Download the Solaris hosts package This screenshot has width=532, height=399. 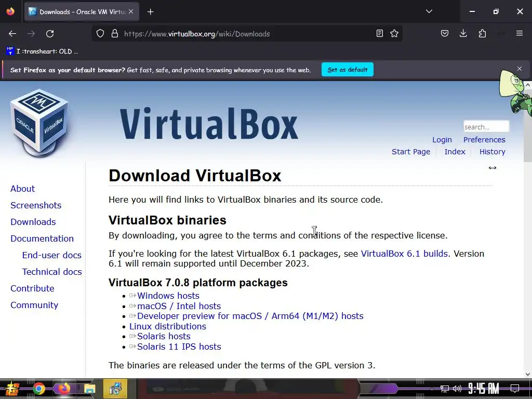click(164, 336)
